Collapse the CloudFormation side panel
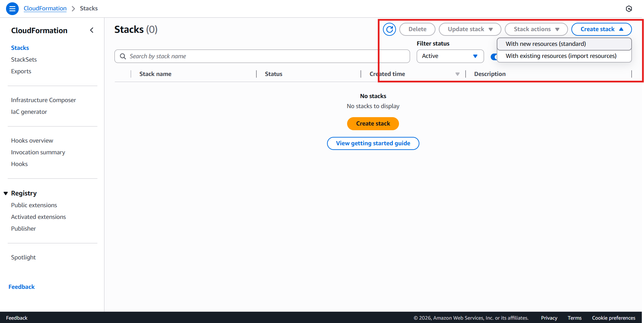Image resolution: width=644 pixels, height=323 pixels. pyautogui.click(x=92, y=30)
